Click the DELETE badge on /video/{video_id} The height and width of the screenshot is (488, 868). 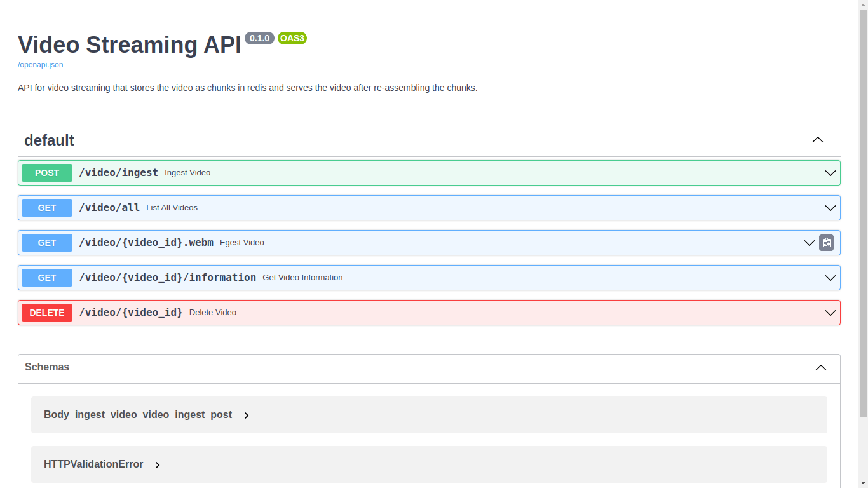46,312
